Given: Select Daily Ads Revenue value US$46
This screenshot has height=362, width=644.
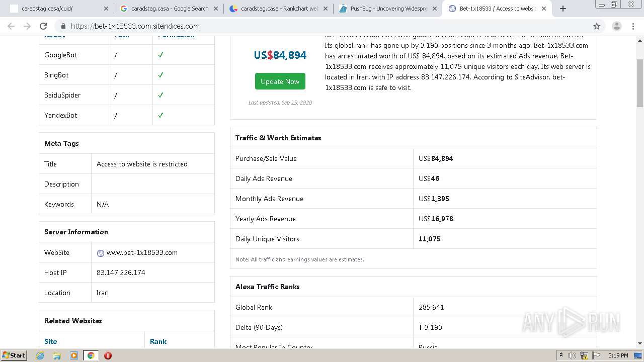Looking at the screenshot, I should click(x=429, y=178).
